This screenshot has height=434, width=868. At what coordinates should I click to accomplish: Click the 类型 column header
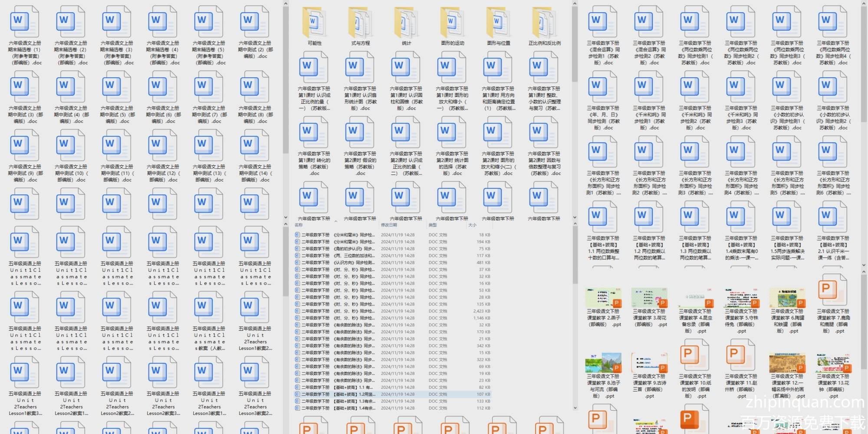click(x=433, y=225)
